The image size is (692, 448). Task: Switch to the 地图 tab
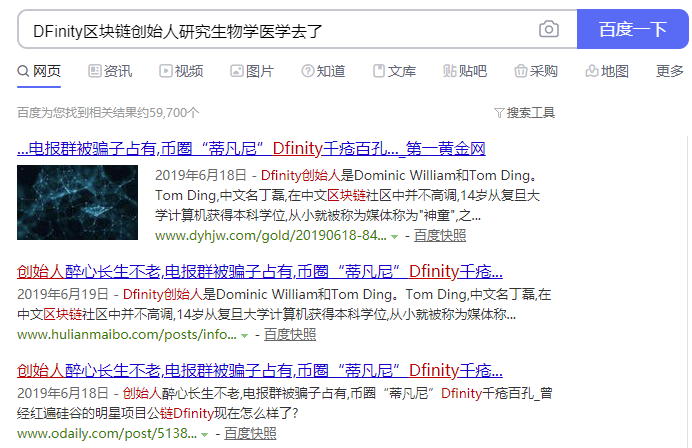point(607,71)
